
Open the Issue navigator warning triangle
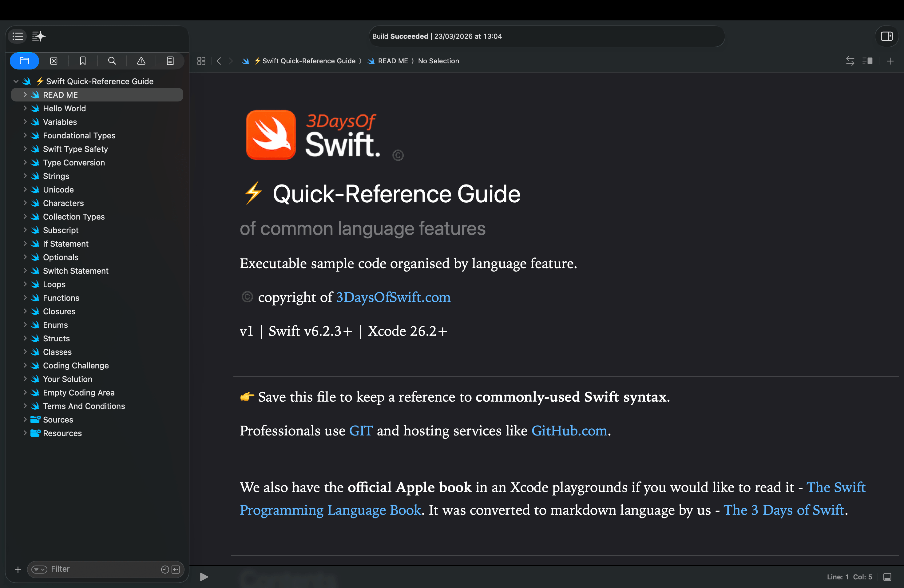coord(141,61)
